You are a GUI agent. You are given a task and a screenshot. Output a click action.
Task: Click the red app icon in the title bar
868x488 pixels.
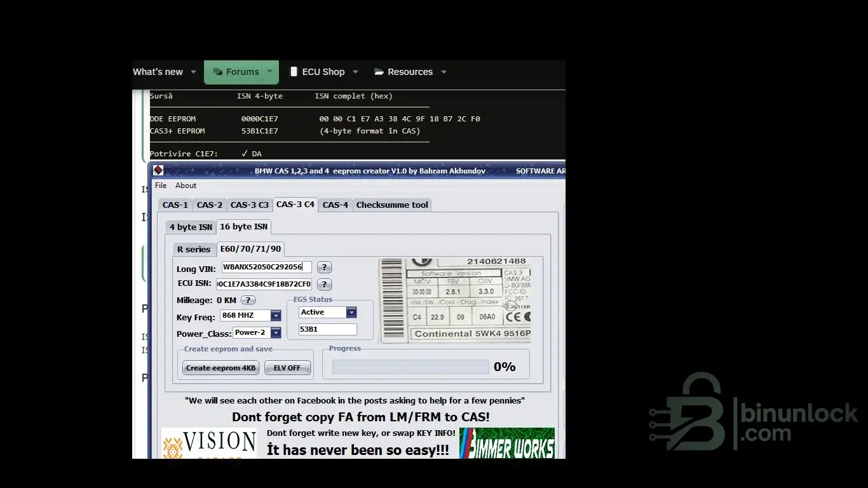click(x=158, y=170)
